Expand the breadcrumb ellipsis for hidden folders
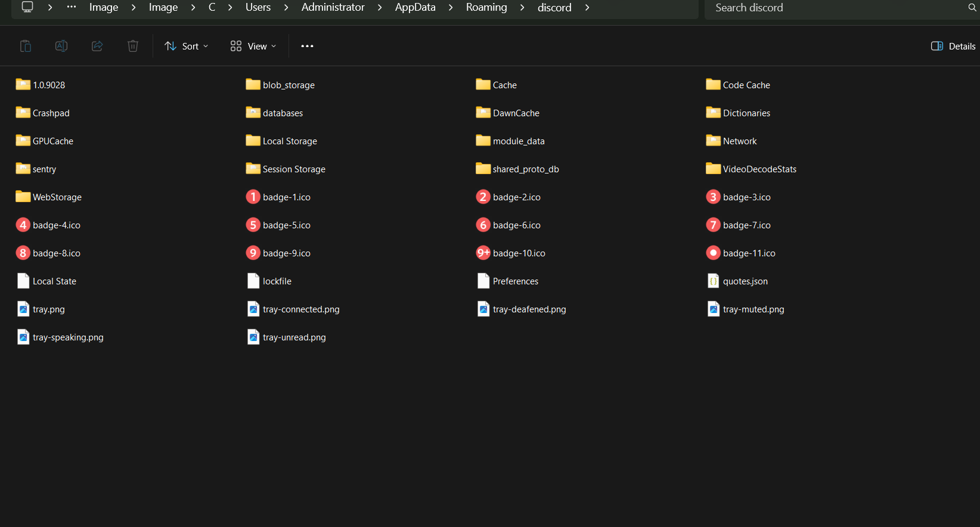Screen dimensions: 980x527 [72, 7]
